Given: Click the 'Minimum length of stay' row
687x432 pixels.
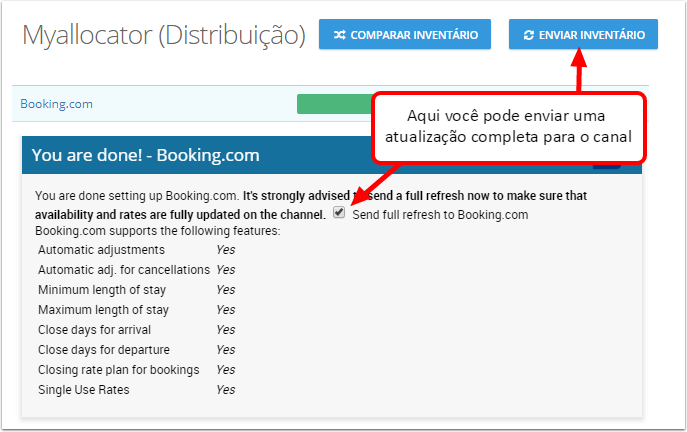Looking at the screenshot, I should tap(136, 290).
